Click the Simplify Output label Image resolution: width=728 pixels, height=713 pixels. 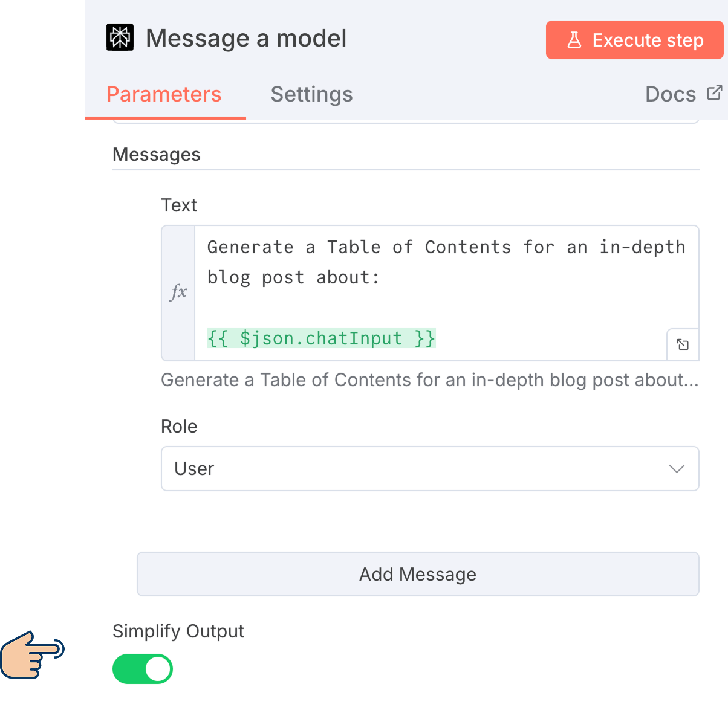pyautogui.click(x=178, y=631)
